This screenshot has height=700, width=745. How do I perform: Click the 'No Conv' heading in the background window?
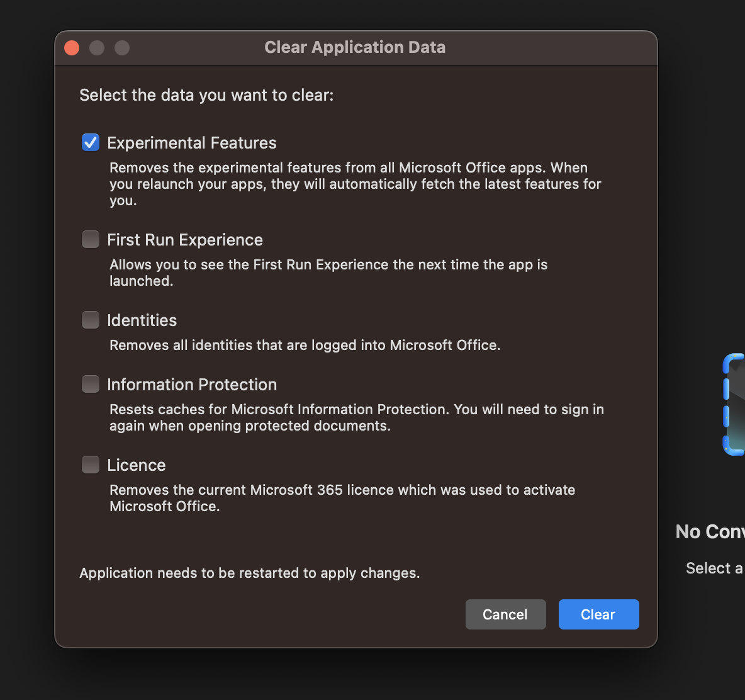tap(710, 531)
